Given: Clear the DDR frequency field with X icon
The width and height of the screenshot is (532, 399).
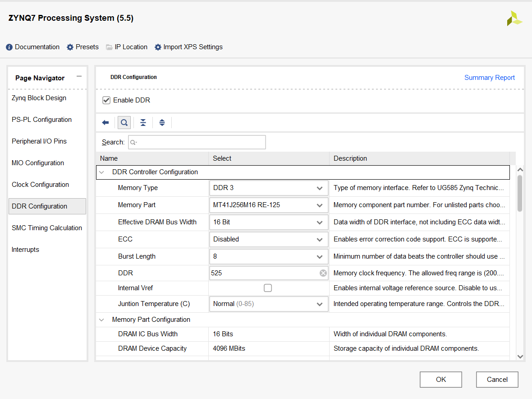Looking at the screenshot, I should [x=323, y=273].
